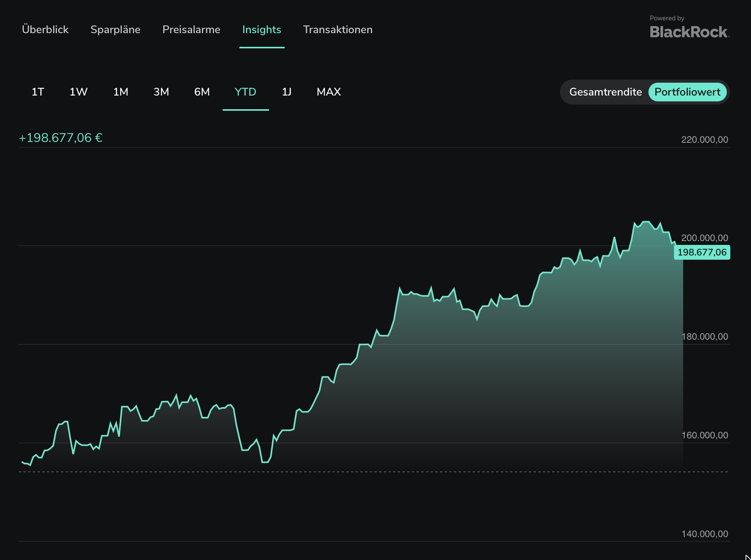Select the 1T time range
Screen dimensions: 751x560
38,92
